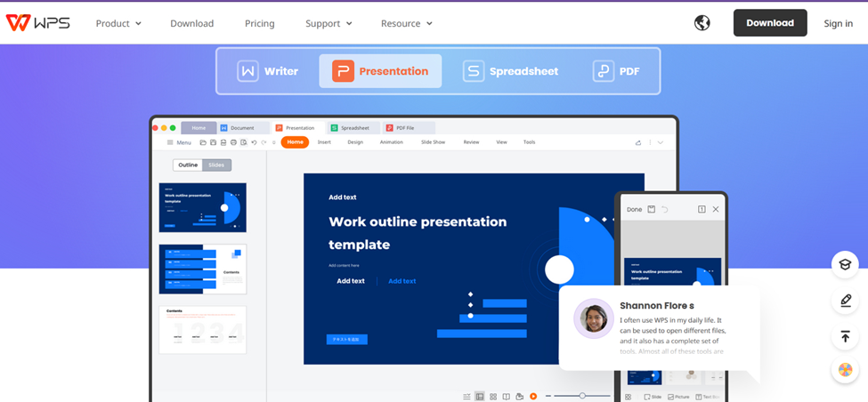
Task: Click the Sign in link
Action: (838, 23)
